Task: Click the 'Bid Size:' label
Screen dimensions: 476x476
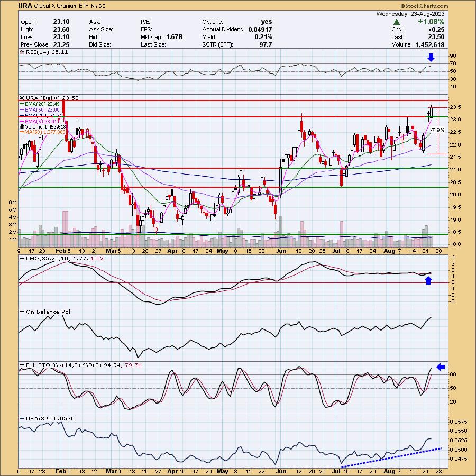Action: click(100, 44)
